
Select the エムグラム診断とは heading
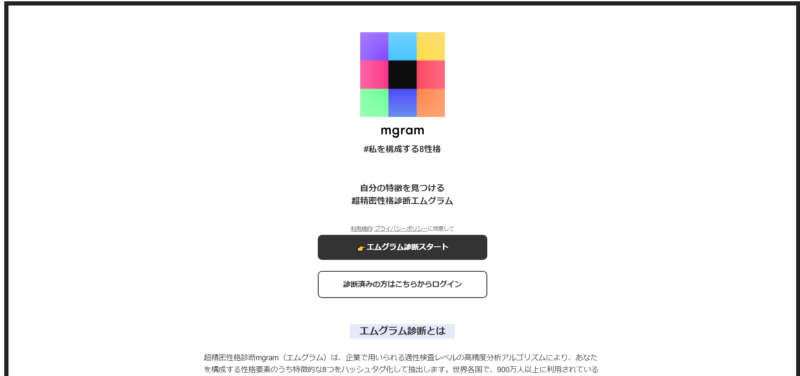pos(402,331)
